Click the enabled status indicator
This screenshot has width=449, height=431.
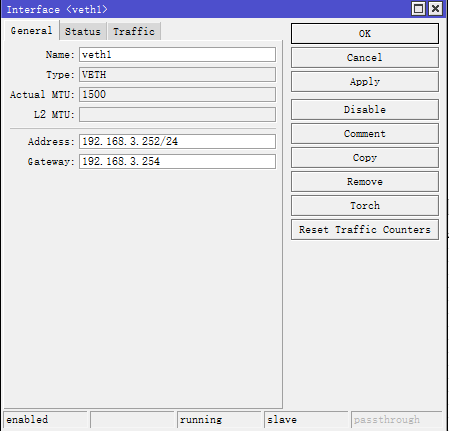[45, 419]
